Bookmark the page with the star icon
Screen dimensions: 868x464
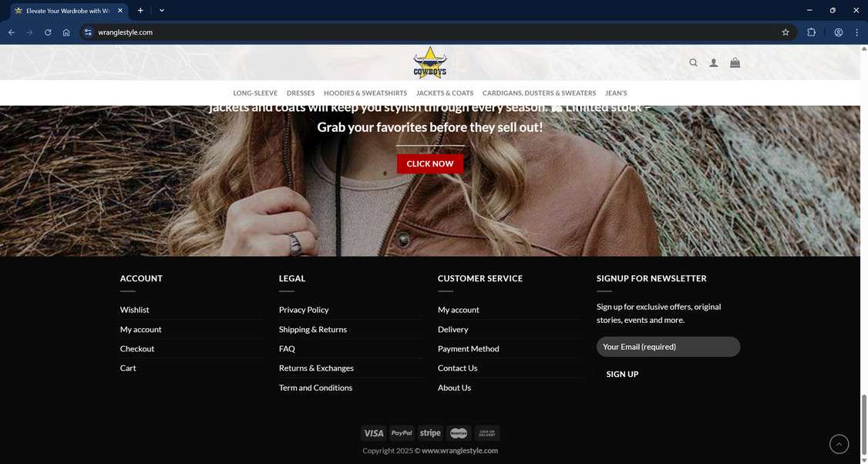coord(785,32)
